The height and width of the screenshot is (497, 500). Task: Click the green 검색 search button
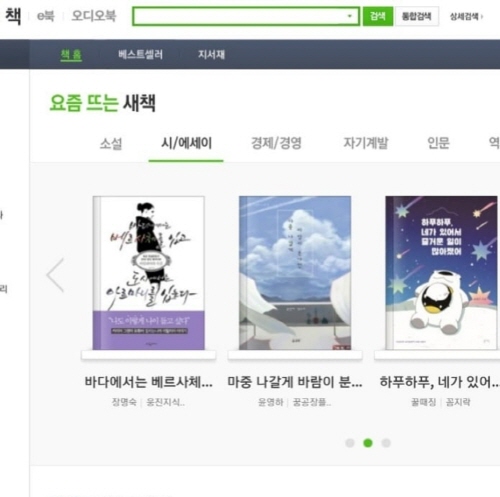coord(378,16)
